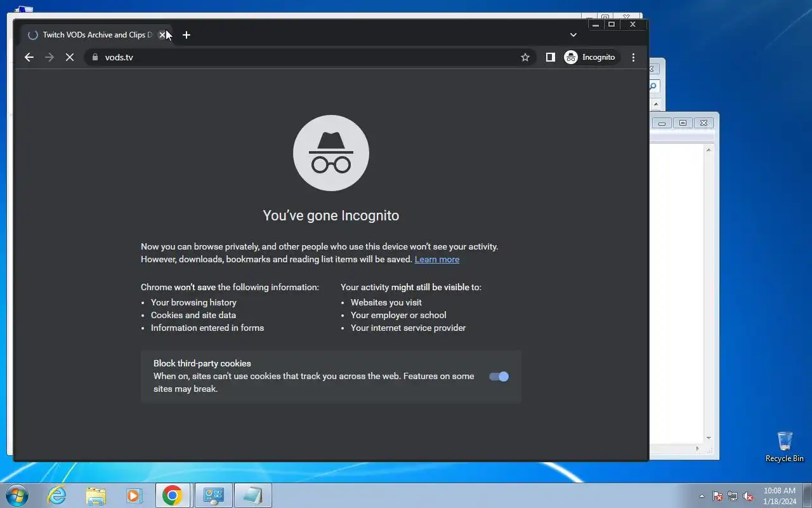Image resolution: width=812 pixels, height=508 pixels.
Task: Open Windows Media Player from the taskbar
Action: point(134,495)
